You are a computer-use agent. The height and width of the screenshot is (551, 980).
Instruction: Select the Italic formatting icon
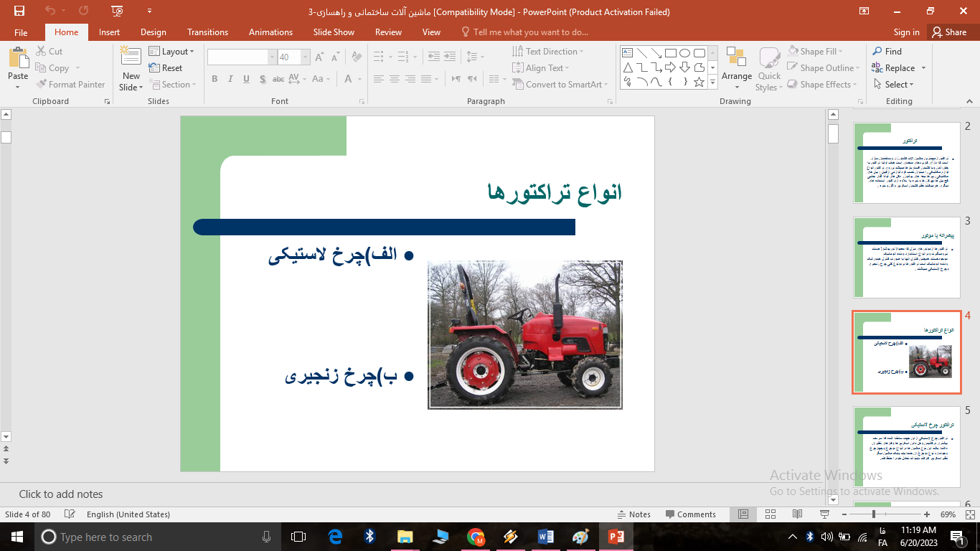[230, 79]
